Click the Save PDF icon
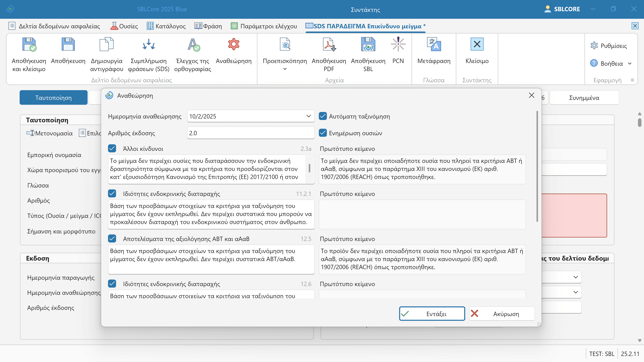 [329, 44]
